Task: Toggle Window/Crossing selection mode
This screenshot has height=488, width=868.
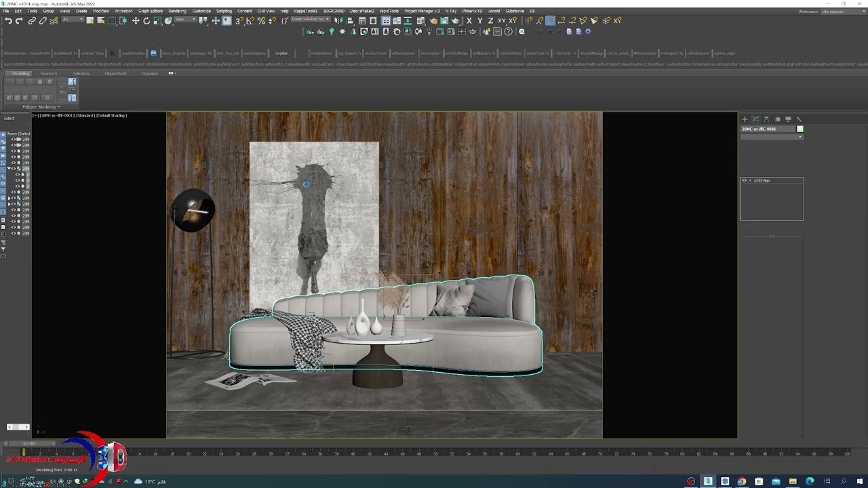Action: coord(123,20)
